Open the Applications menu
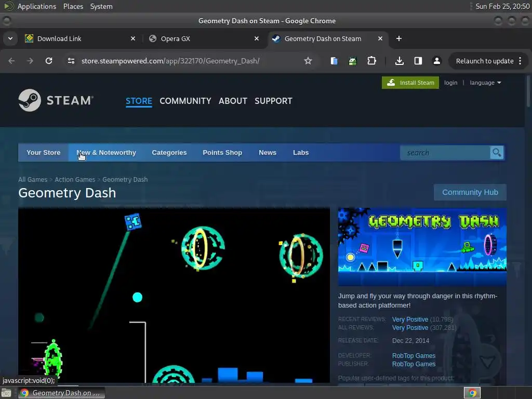Image resolution: width=532 pixels, height=399 pixels. click(37, 6)
